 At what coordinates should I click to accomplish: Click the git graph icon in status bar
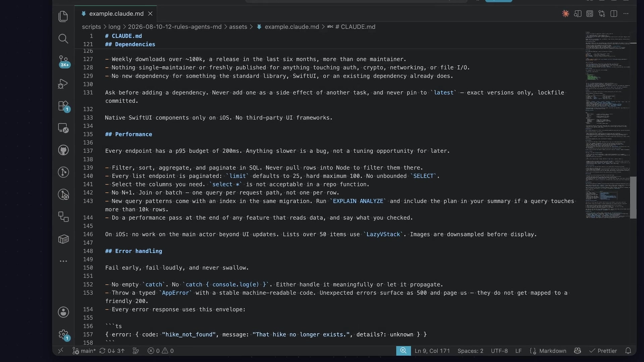click(136, 351)
